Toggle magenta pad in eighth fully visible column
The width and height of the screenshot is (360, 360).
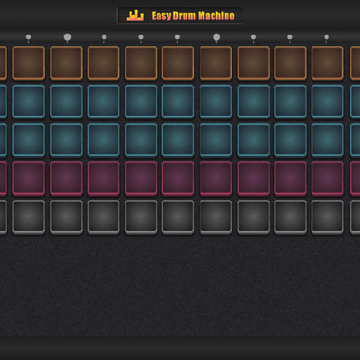290,178
